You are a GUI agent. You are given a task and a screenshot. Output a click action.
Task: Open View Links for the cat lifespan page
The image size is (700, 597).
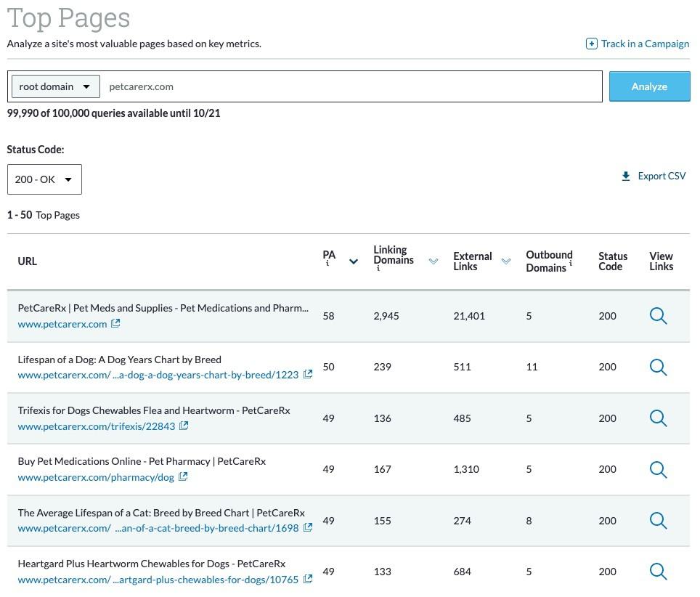(x=658, y=520)
